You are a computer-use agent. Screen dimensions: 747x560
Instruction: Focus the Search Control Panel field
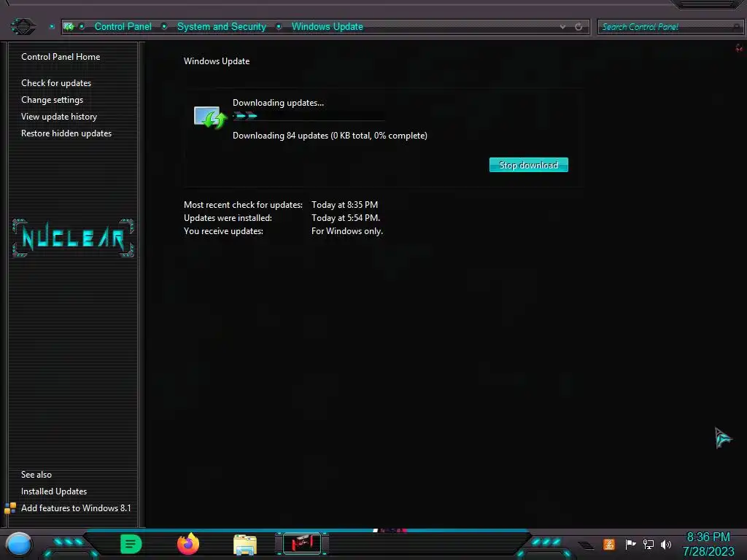pyautogui.click(x=670, y=27)
